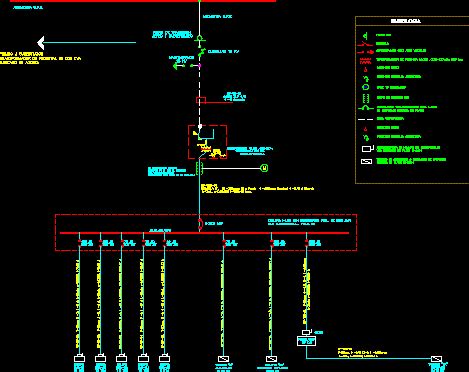Screen dimensions: 469x372
Task: Select the white rectangle with inner mark in legend
Action: click(x=367, y=161)
